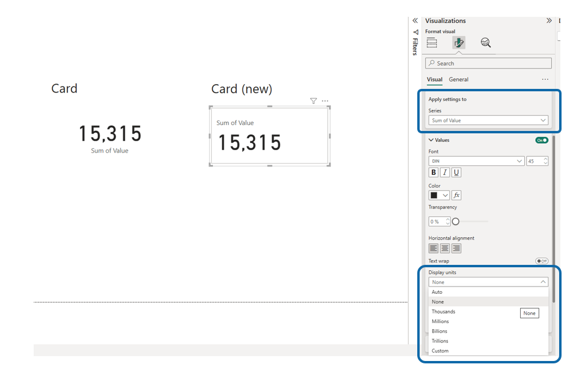This screenshot has height=388, width=588.
Task: Click the Transparency slider handle
Action: (x=456, y=222)
